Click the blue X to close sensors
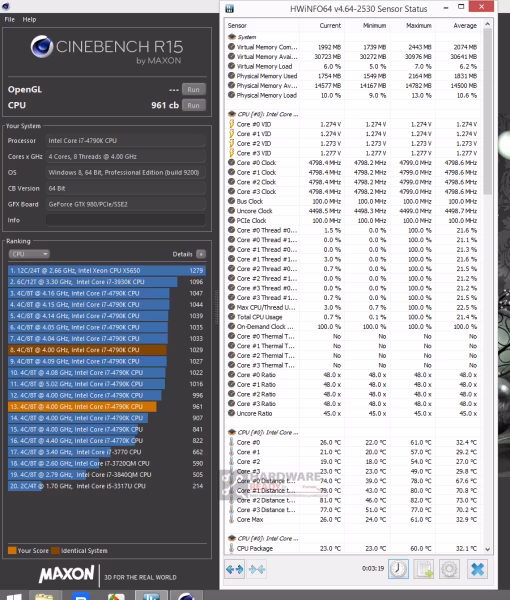510x600 pixels. tap(477, 569)
